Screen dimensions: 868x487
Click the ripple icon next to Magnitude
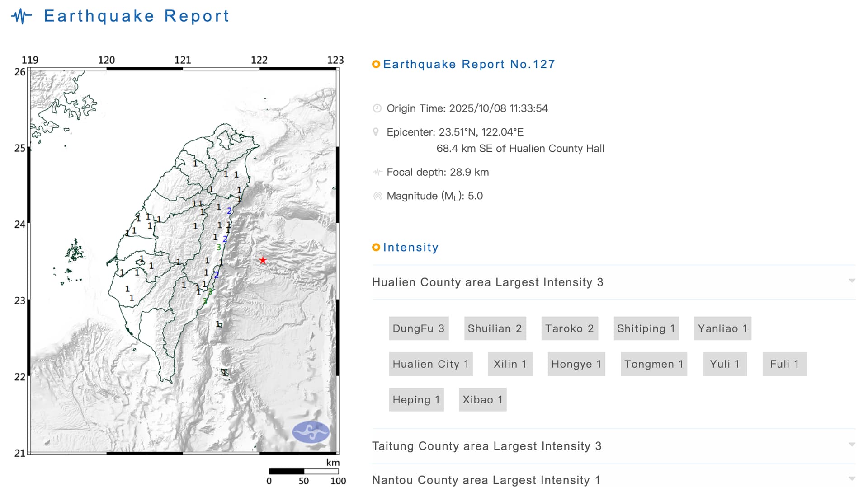[377, 196]
